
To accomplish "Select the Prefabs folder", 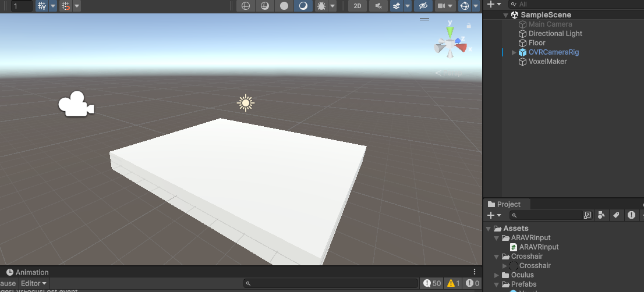I will pyautogui.click(x=523, y=284).
